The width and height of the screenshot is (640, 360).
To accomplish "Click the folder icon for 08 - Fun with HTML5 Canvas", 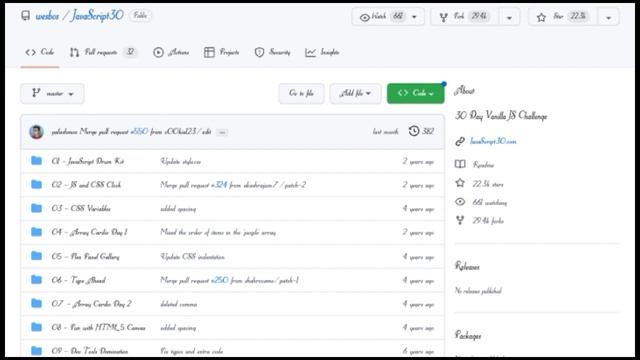I will (x=36, y=327).
